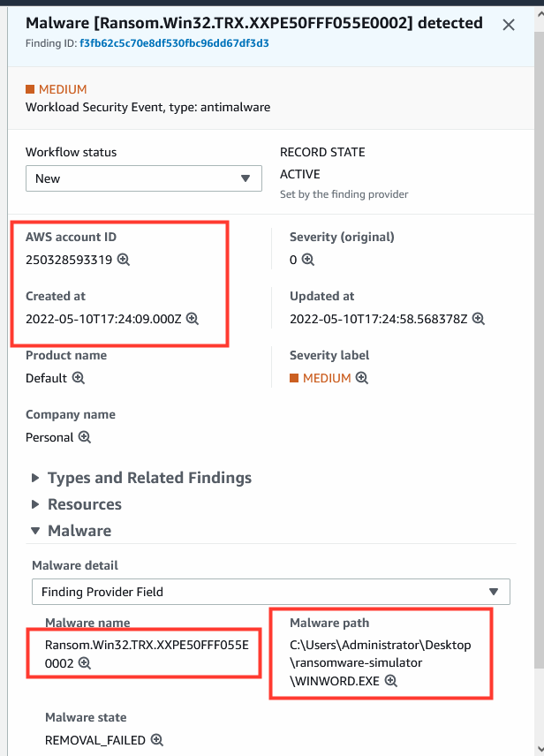544x756 pixels.
Task: Click magnifier icon next to Company name Personal
Action: click(85, 437)
